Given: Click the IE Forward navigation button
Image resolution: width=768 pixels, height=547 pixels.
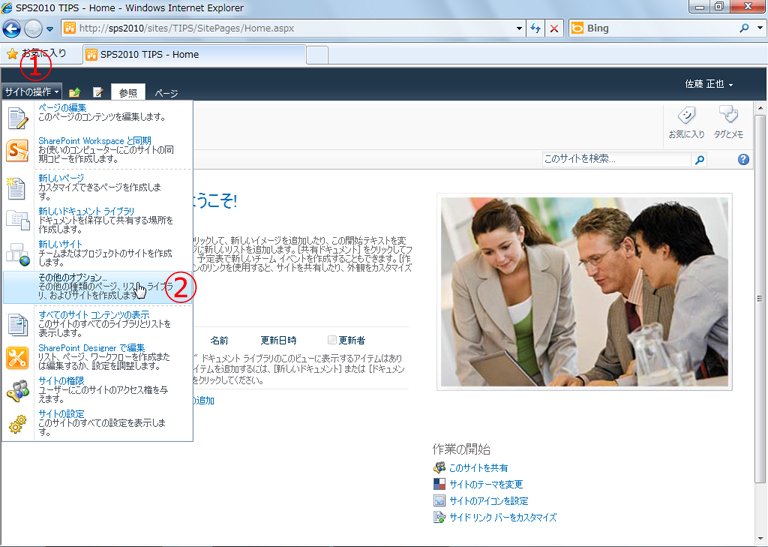Looking at the screenshot, I should 33,29.
